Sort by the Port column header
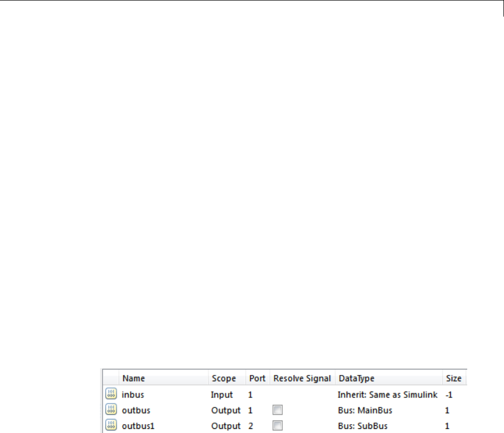Image resolution: width=504 pixels, height=433 pixels. tap(257, 378)
